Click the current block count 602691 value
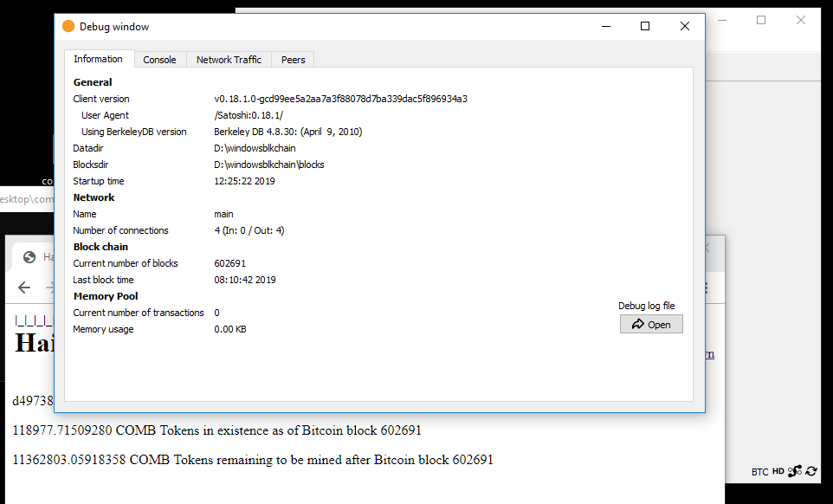Image resolution: width=833 pixels, height=504 pixels. pyautogui.click(x=230, y=263)
